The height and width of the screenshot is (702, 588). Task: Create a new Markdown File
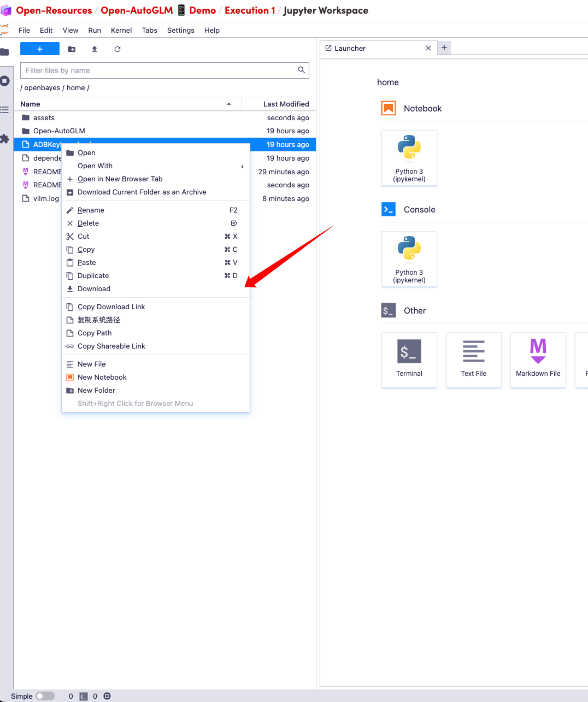tap(538, 359)
